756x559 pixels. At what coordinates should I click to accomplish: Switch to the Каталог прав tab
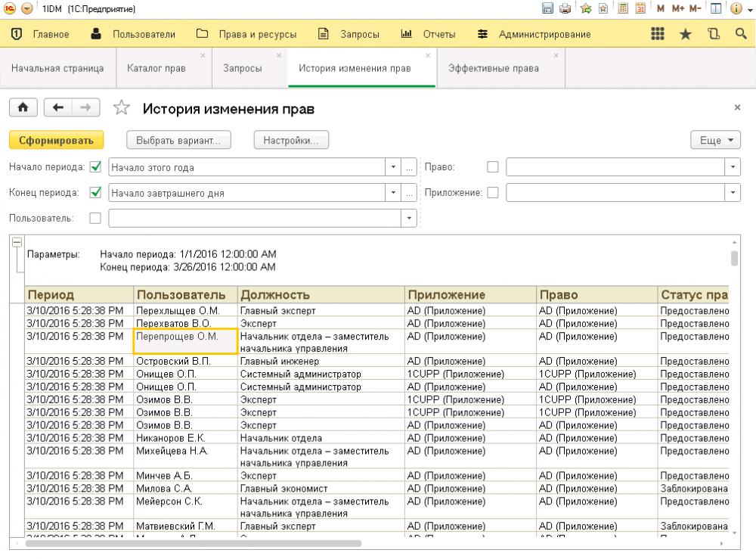pos(156,68)
